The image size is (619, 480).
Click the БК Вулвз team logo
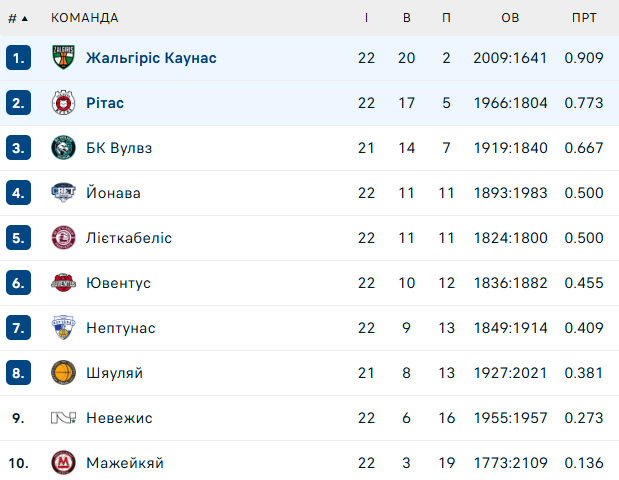[x=63, y=148]
